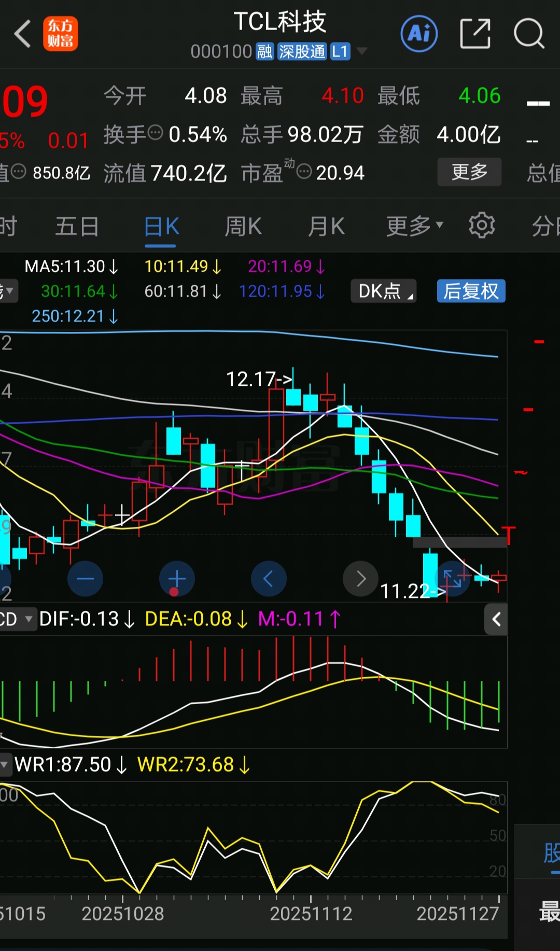The image size is (560, 951).
Task: Click the 更多 quote details button
Action: click(469, 172)
